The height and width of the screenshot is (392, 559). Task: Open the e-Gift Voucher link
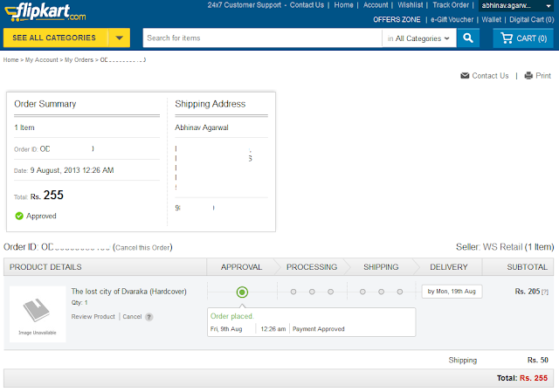[452, 19]
